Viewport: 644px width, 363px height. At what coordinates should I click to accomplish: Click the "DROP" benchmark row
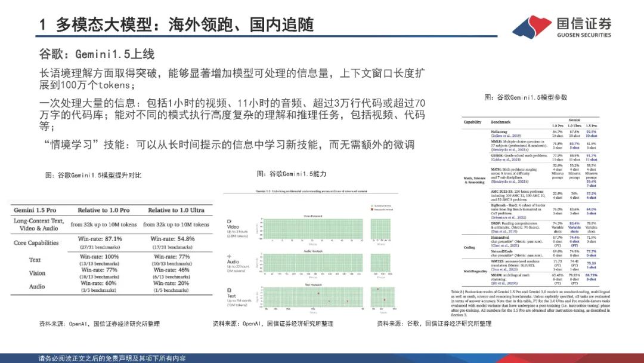pyautogui.click(x=544, y=227)
